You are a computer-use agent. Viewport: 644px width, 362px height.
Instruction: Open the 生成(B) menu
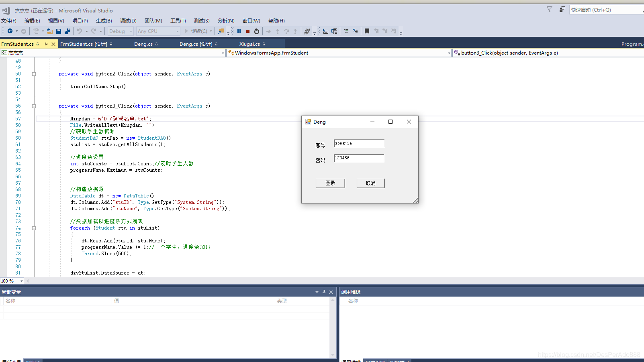tap(104, 21)
